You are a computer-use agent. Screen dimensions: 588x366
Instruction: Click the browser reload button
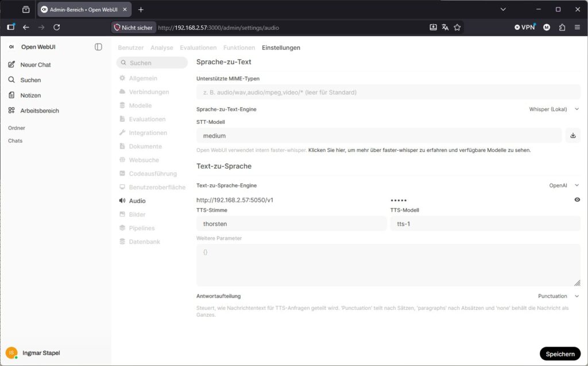tap(57, 28)
